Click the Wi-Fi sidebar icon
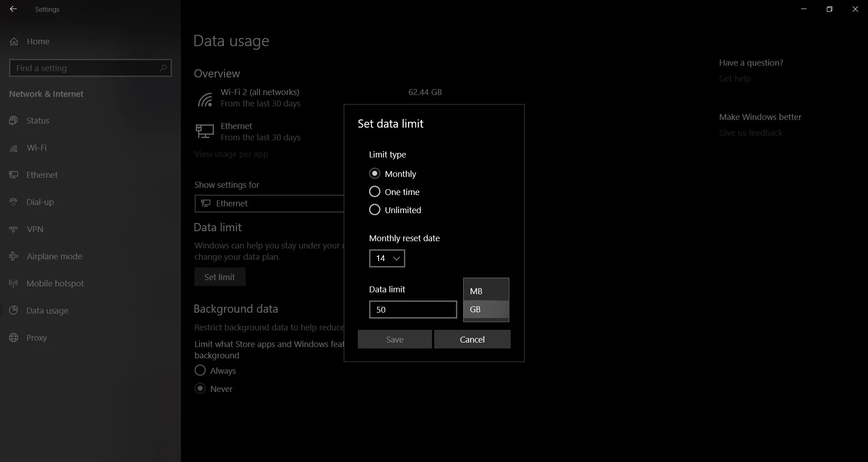The image size is (868, 462). [14, 148]
